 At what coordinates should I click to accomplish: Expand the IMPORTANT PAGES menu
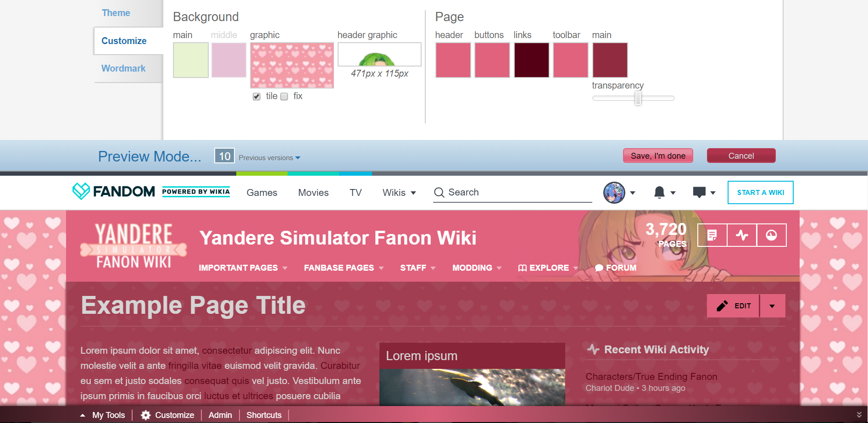coord(243,268)
